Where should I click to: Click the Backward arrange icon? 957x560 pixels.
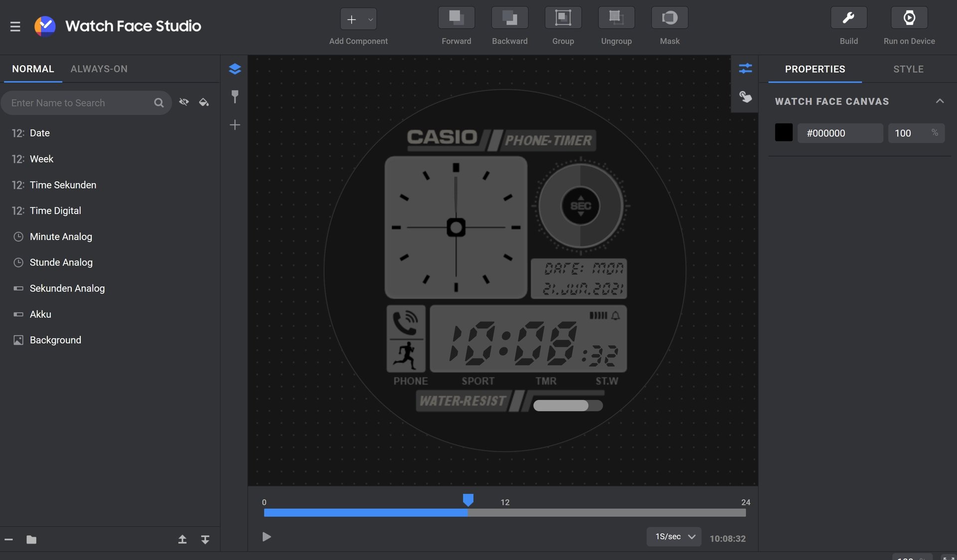(509, 18)
